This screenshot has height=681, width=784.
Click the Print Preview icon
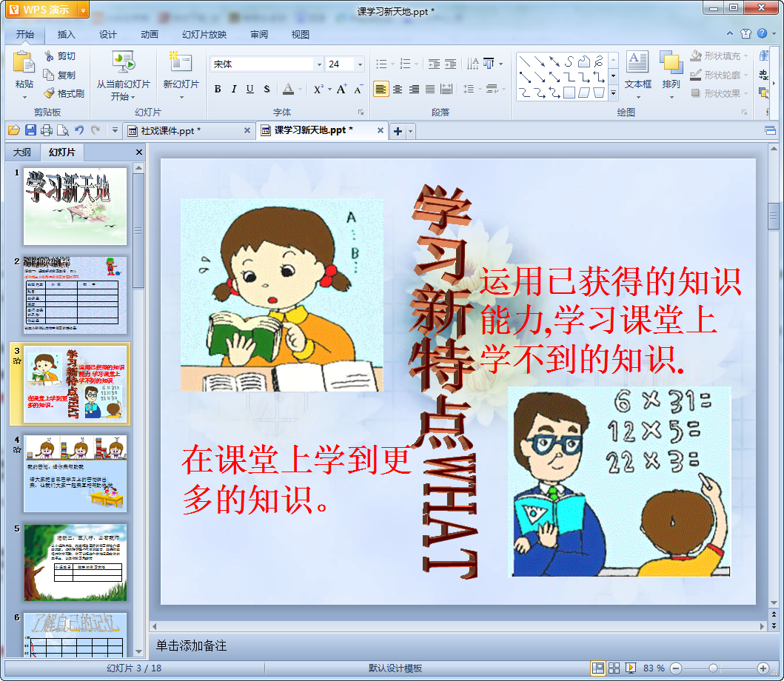point(63,130)
